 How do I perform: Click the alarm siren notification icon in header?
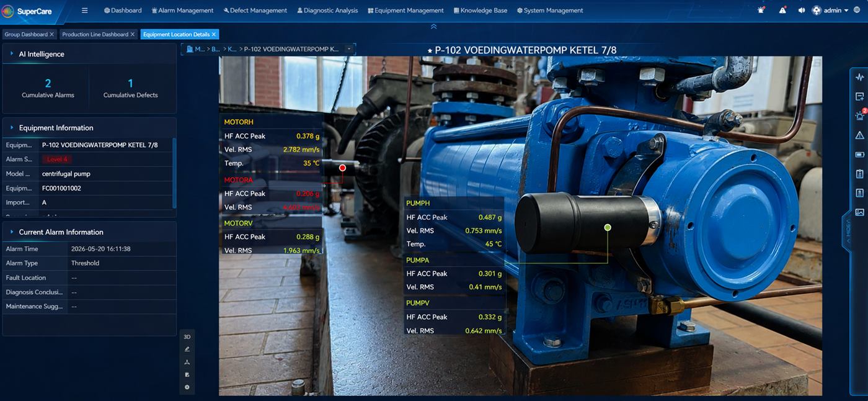[x=761, y=10]
